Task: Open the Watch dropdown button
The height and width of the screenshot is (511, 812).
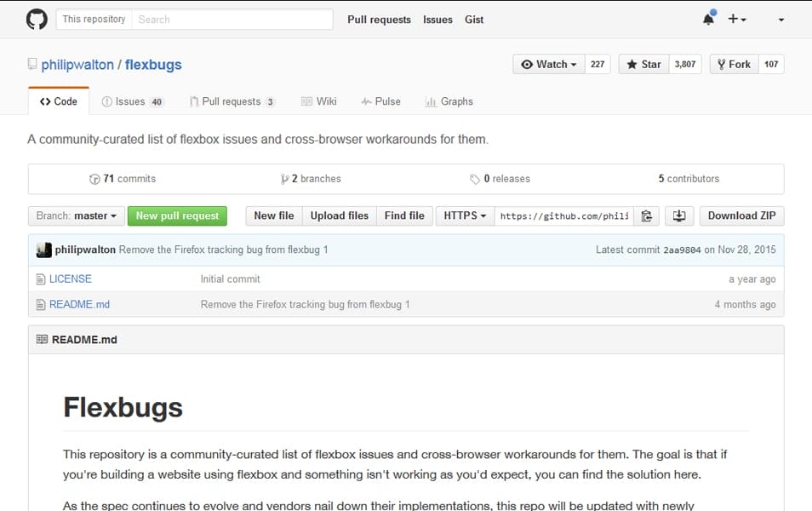Action: (x=549, y=64)
